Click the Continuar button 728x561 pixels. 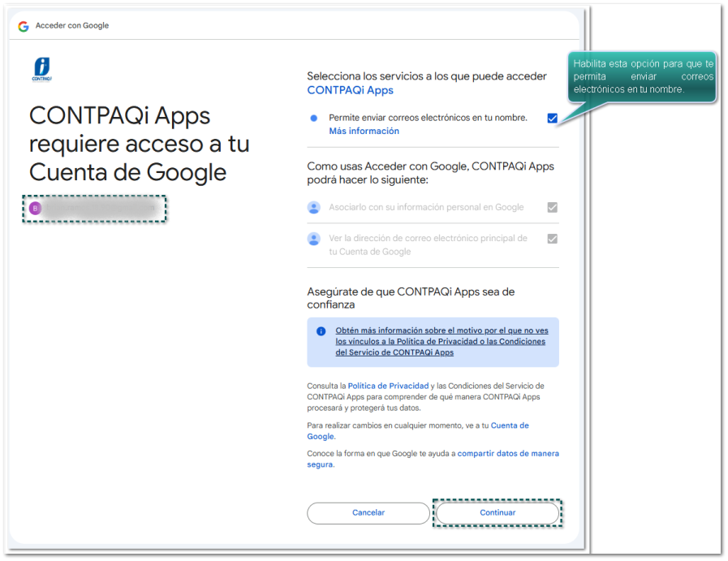498,513
